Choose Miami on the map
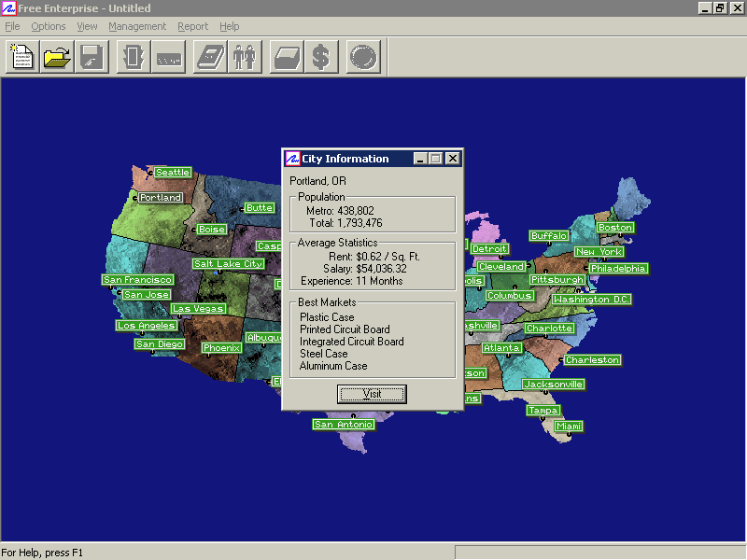The height and width of the screenshot is (560, 747). point(569,427)
